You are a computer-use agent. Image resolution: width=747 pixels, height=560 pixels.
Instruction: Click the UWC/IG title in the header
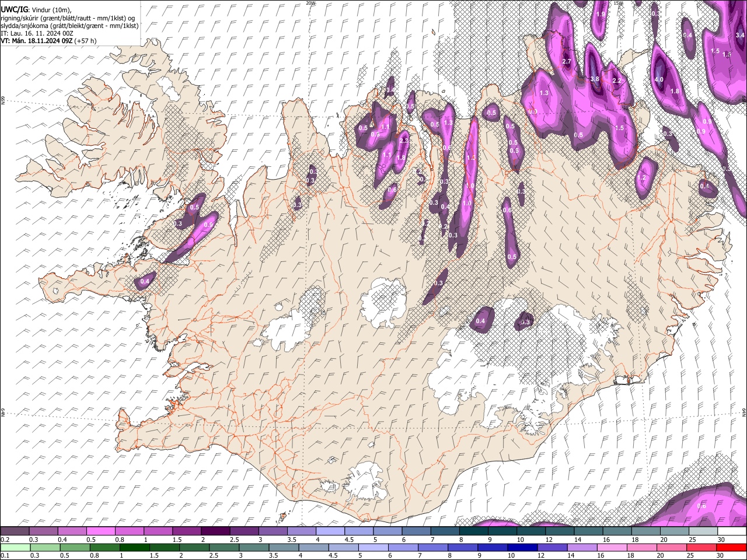pos(14,10)
